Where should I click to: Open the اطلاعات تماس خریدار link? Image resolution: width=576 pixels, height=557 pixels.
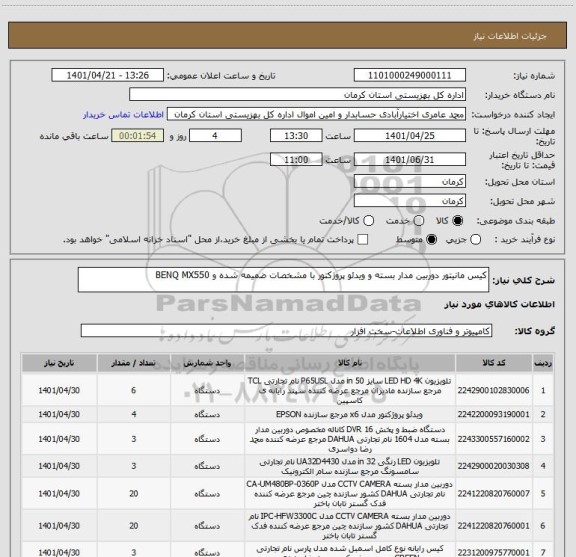click(123, 115)
